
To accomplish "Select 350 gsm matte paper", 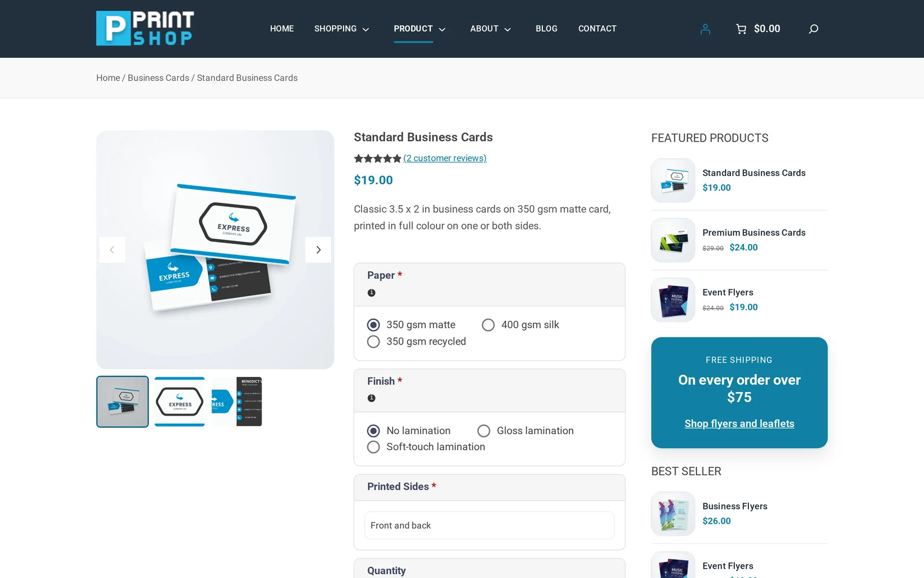I will (374, 325).
